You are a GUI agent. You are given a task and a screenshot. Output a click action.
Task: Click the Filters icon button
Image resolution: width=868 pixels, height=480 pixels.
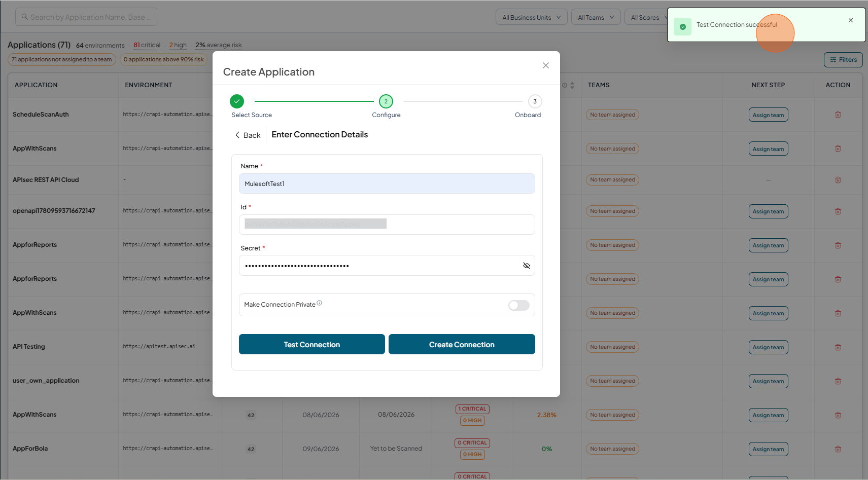(843, 60)
